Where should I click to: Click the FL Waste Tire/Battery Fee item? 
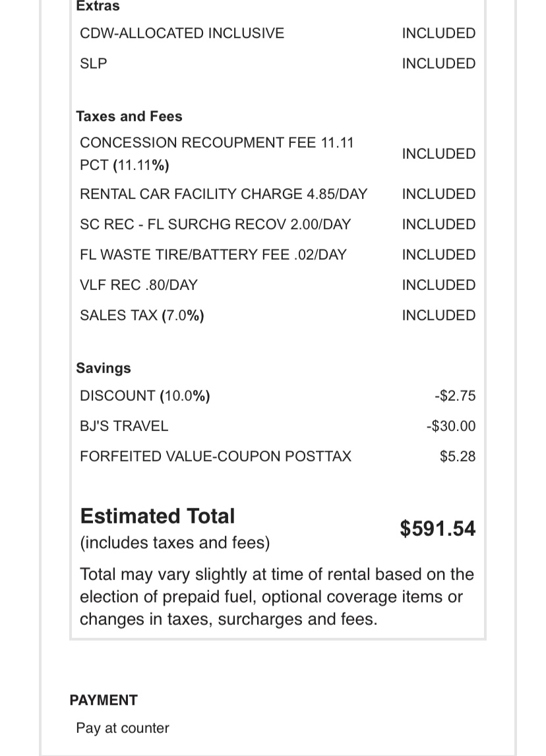coord(213,254)
